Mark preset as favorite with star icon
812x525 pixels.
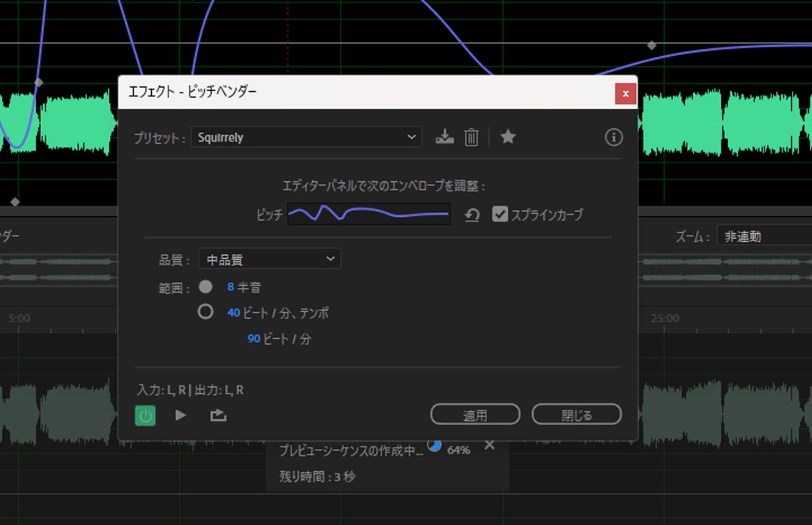tap(508, 137)
